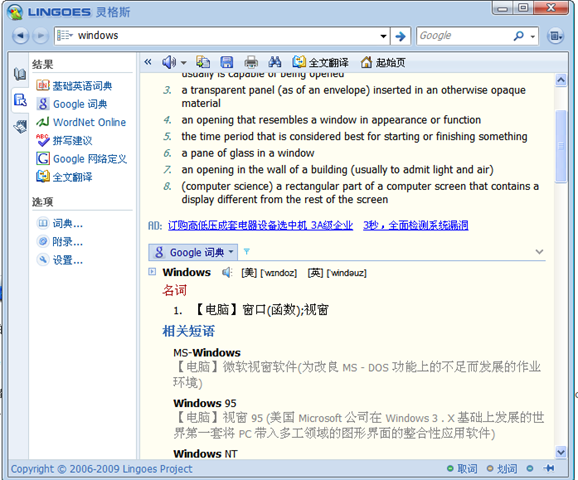
Task: Play Windows pronunciation speaker in Google 词典
Action: 226,272
